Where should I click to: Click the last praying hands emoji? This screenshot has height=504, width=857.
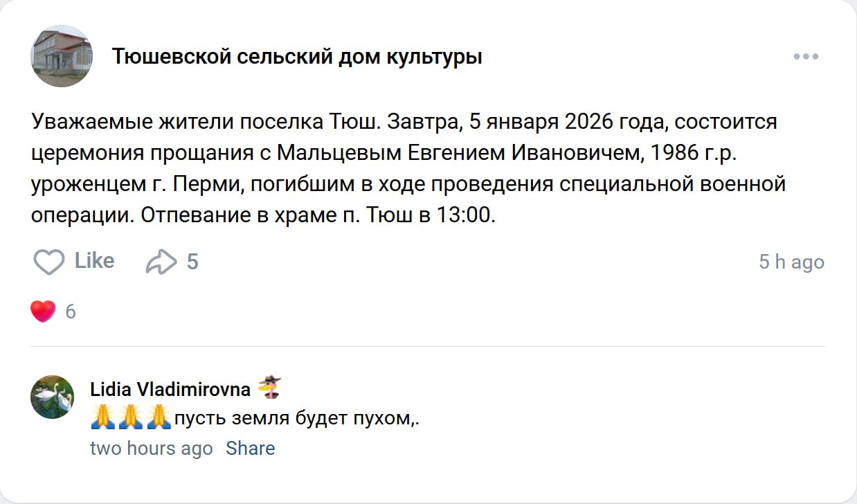tap(158, 417)
